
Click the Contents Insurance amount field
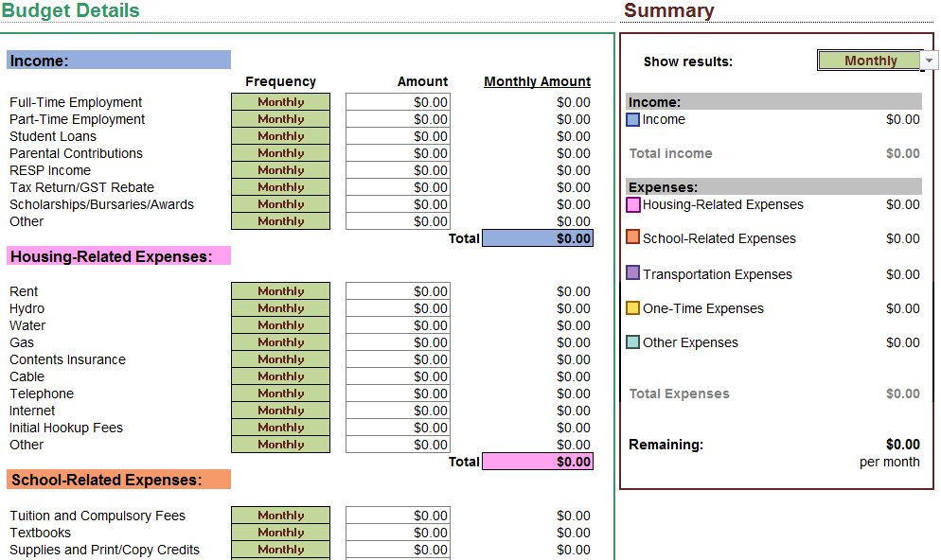(x=398, y=359)
